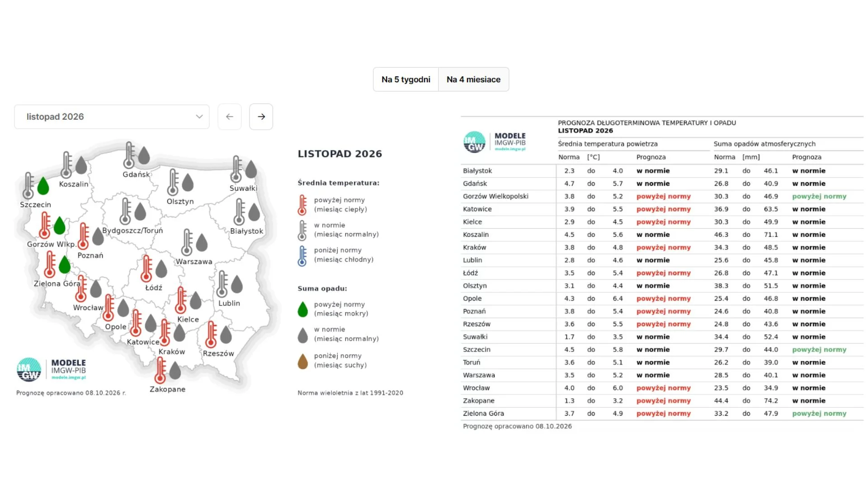Screen dimensions: 868x488
Task: Click the powyżej normy temperature forecast for Katowice
Action: [x=664, y=209]
